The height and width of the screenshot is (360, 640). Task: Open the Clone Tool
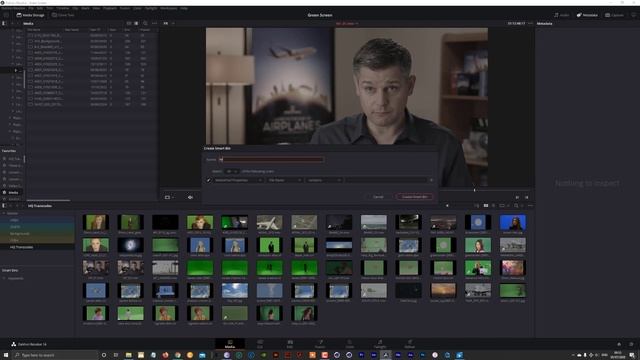(x=63, y=15)
